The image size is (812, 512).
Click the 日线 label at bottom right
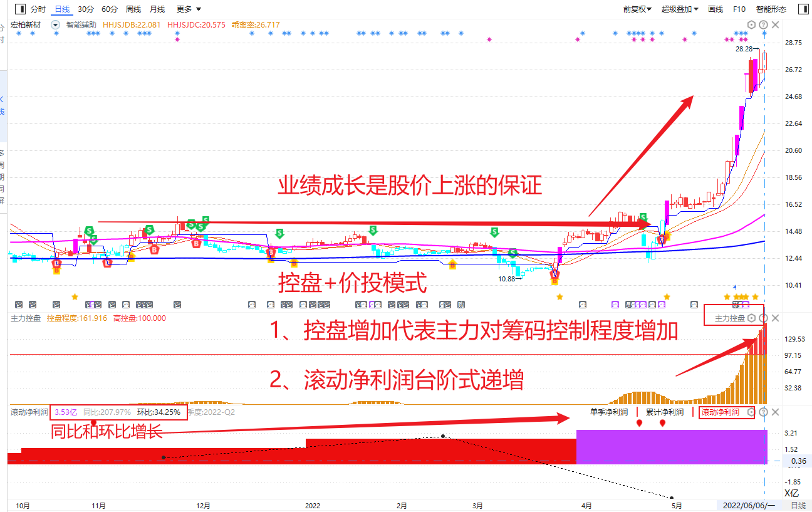pos(798,505)
